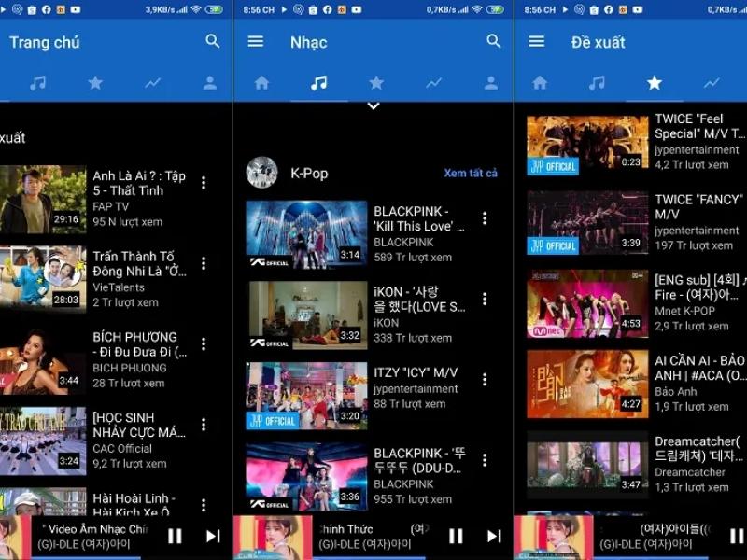The height and width of the screenshot is (560, 747).
Task: Pause playback in Nhạc mini player
Action: click(456, 536)
